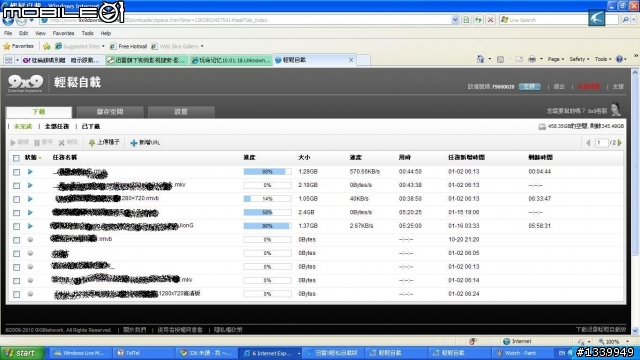
Task: Click the Pause toolbar icon
Action: [x=37, y=142]
